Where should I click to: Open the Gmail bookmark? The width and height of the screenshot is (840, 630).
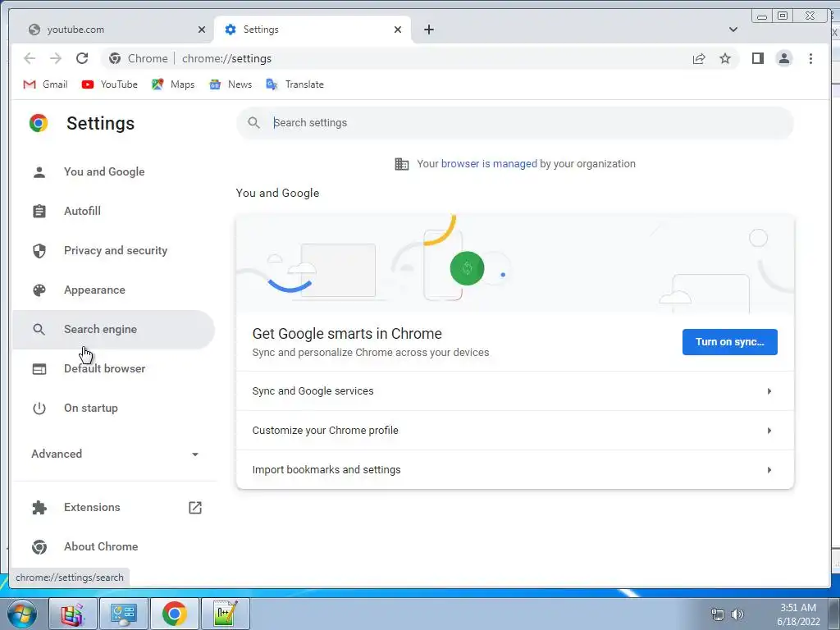(46, 84)
